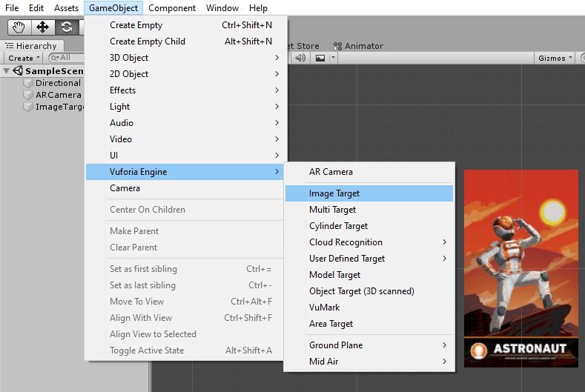Expand the Audio submenu
Viewport: 585px width, 392px height.
tap(186, 123)
